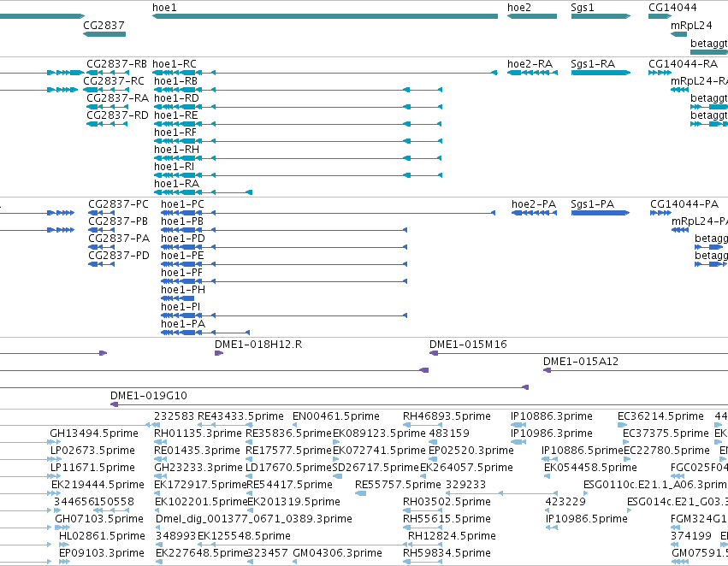Select EST RH59834.5prime
The width and height of the screenshot is (728, 566).
tap(447, 553)
